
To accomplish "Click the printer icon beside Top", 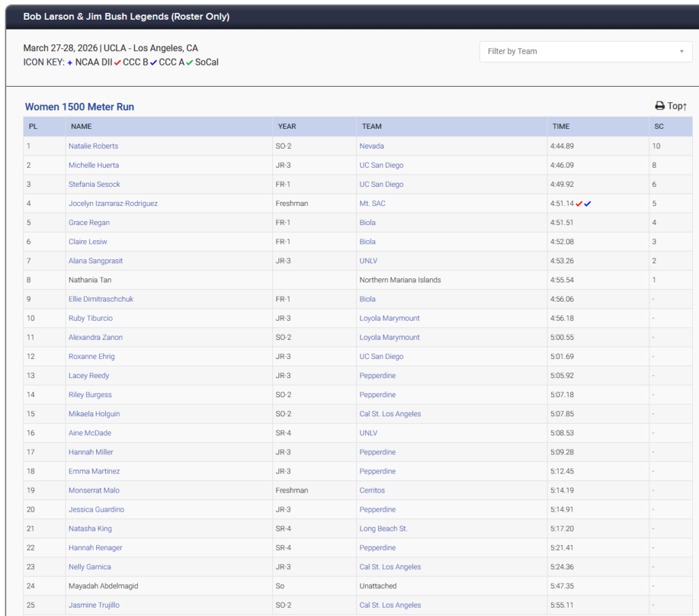I will coord(659,106).
